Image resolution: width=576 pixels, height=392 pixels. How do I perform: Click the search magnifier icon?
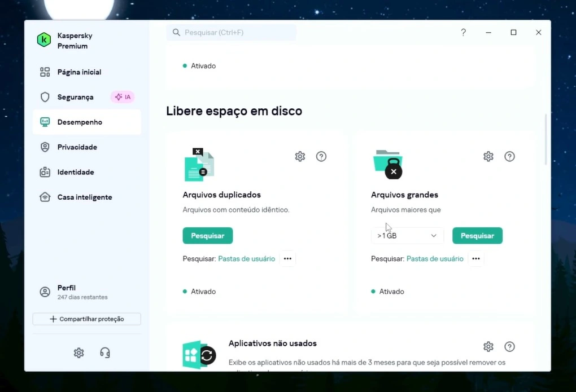176,32
